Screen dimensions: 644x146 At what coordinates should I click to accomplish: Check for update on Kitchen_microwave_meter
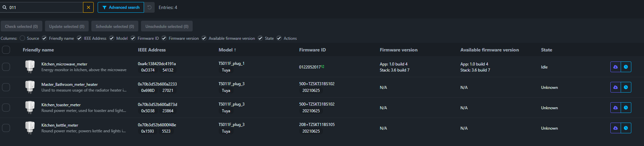(615, 67)
